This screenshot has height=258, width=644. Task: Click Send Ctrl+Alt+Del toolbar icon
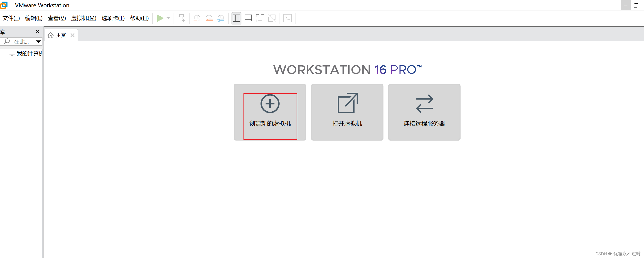coord(182,18)
